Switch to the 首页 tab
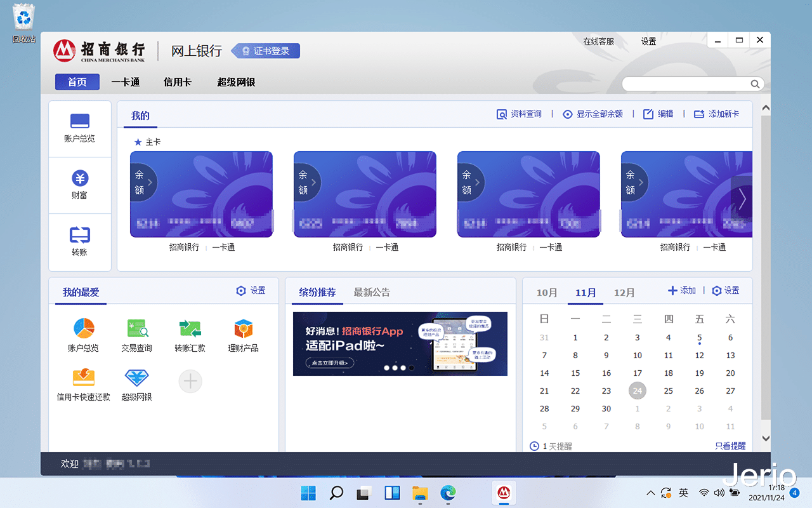This screenshot has width=812, height=508. pos(77,82)
